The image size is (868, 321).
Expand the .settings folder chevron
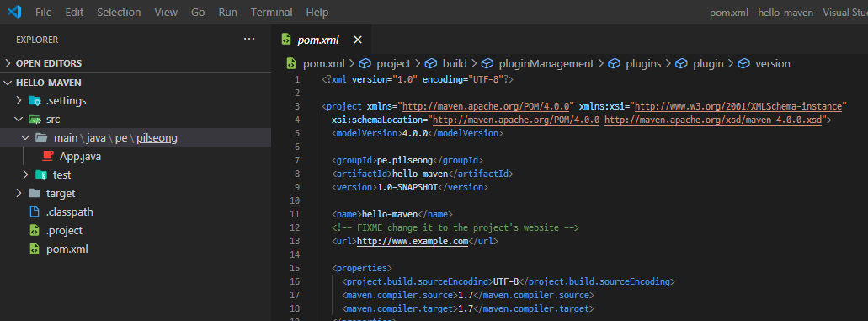tap(19, 101)
